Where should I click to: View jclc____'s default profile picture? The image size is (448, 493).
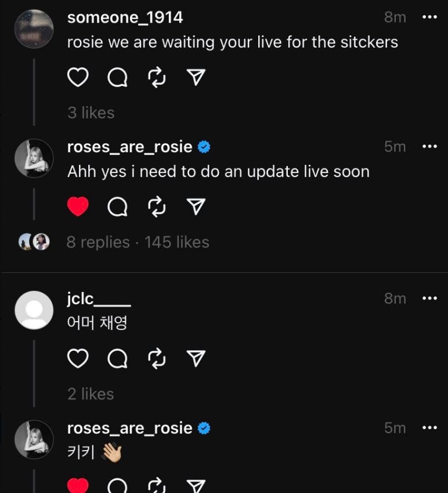tap(34, 310)
